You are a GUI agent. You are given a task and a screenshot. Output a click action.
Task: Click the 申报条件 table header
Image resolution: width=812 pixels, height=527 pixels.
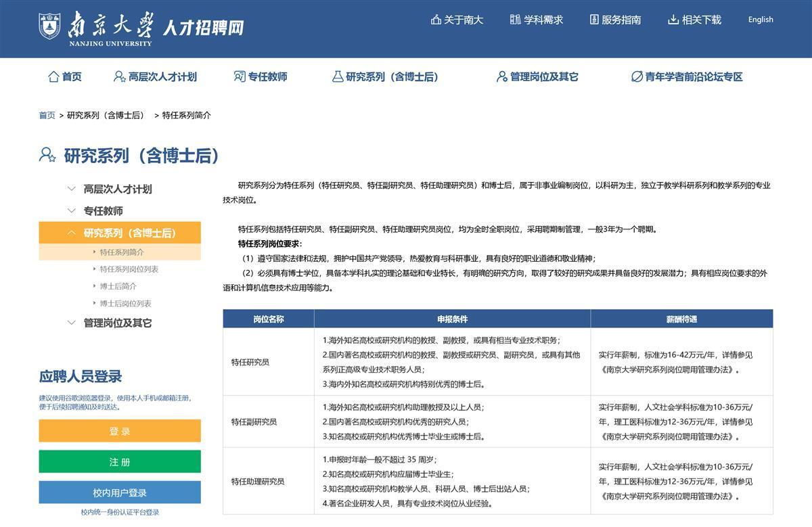[452, 319]
